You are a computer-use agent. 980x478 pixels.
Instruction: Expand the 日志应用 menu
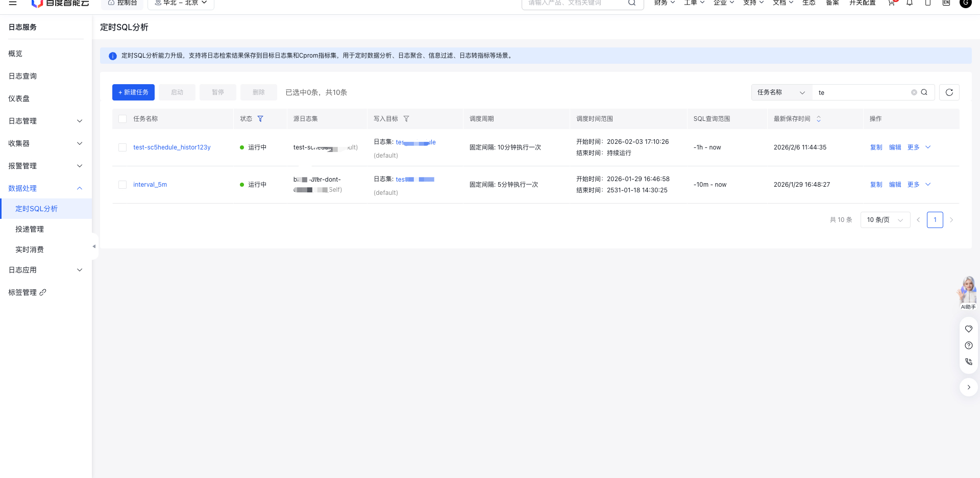pyautogui.click(x=46, y=270)
